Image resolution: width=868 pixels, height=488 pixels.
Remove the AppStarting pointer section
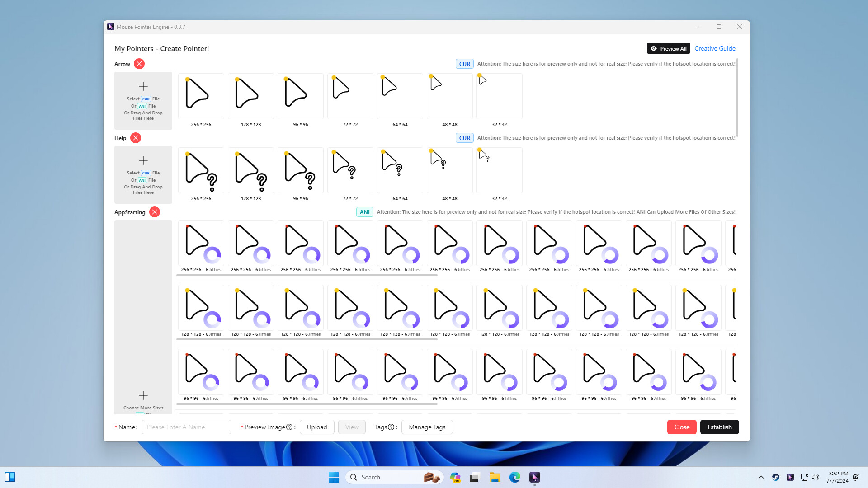[154, 212]
